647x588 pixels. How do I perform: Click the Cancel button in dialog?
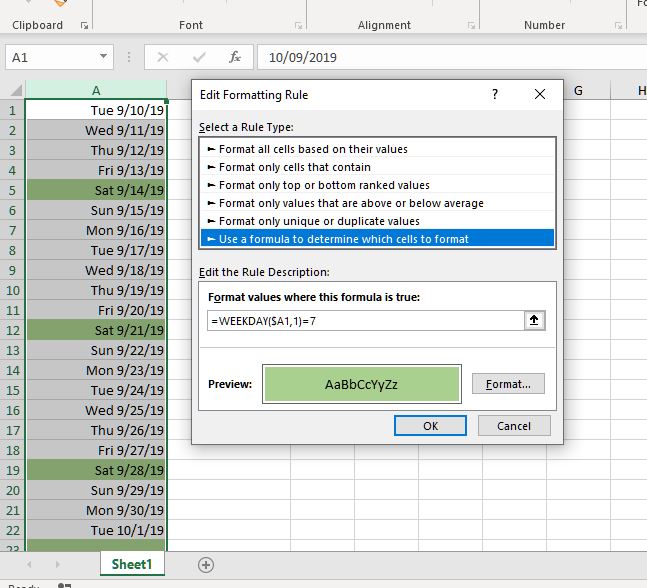pos(514,426)
